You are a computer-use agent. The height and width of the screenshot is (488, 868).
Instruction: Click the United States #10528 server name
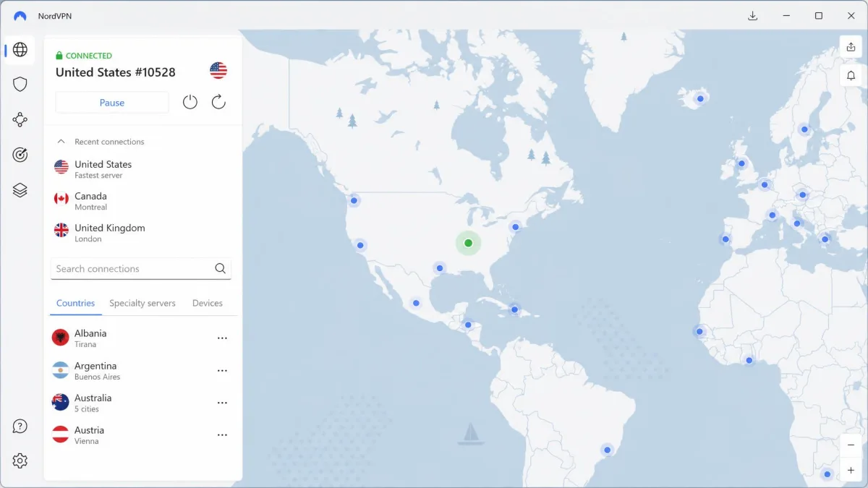[x=116, y=72]
